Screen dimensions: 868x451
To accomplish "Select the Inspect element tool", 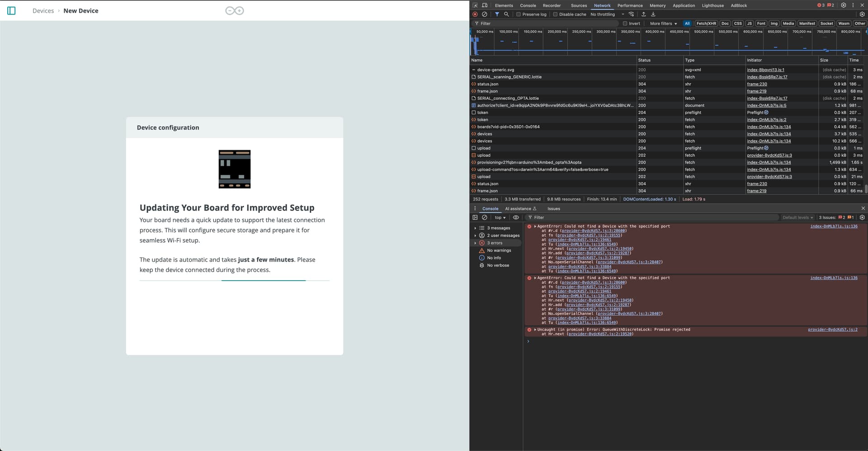I will (475, 5).
